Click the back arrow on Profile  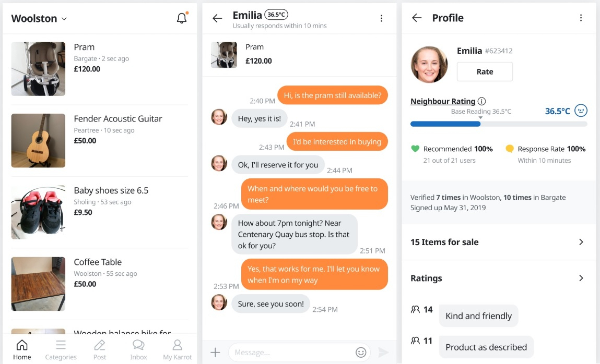click(x=417, y=18)
